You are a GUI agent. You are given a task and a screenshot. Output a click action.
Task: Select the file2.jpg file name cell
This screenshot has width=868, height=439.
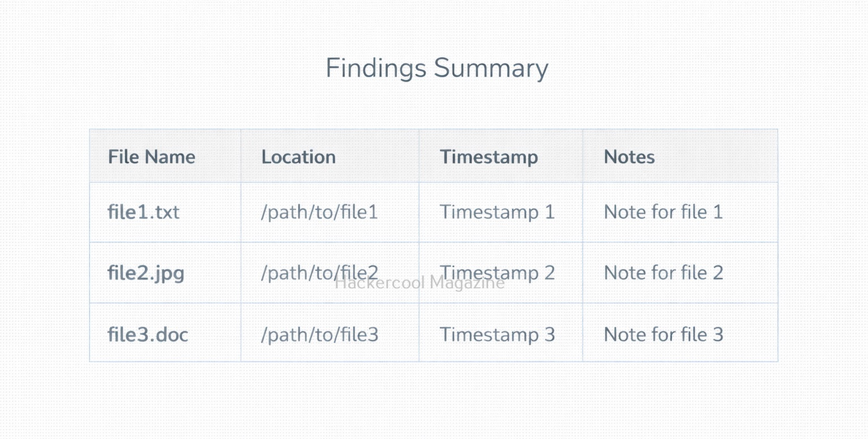coord(146,272)
